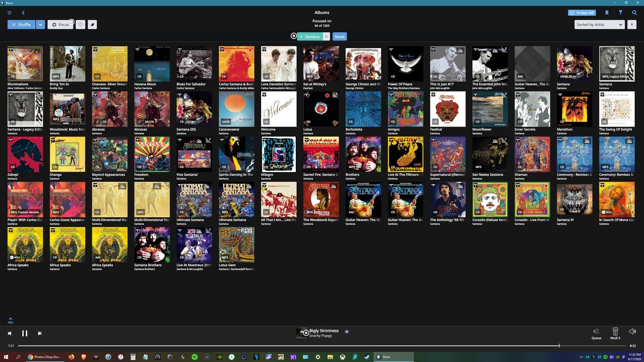The image size is (644, 362).
Task: Open the Caravanserai album thumbnail
Action: tap(236, 109)
